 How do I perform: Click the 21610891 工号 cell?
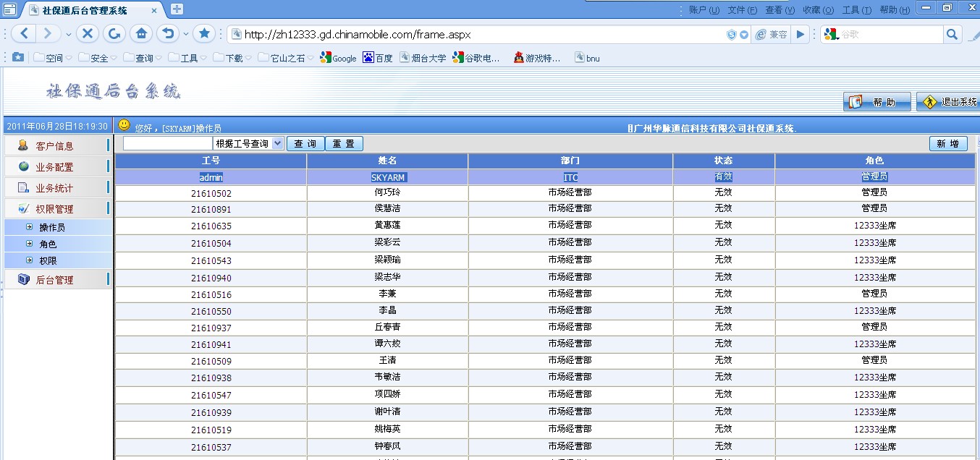(211, 210)
